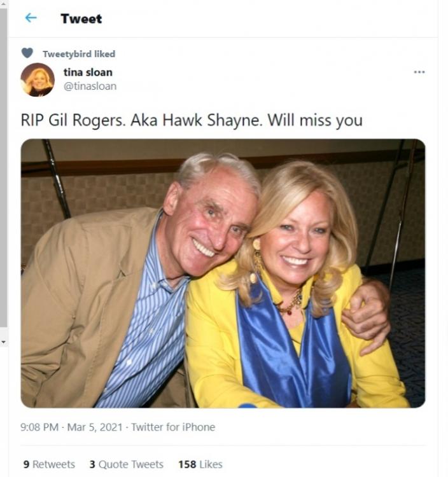The height and width of the screenshot is (477, 448).
Task: Open the 3 Quote Tweets list
Action: [x=126, y=464]
